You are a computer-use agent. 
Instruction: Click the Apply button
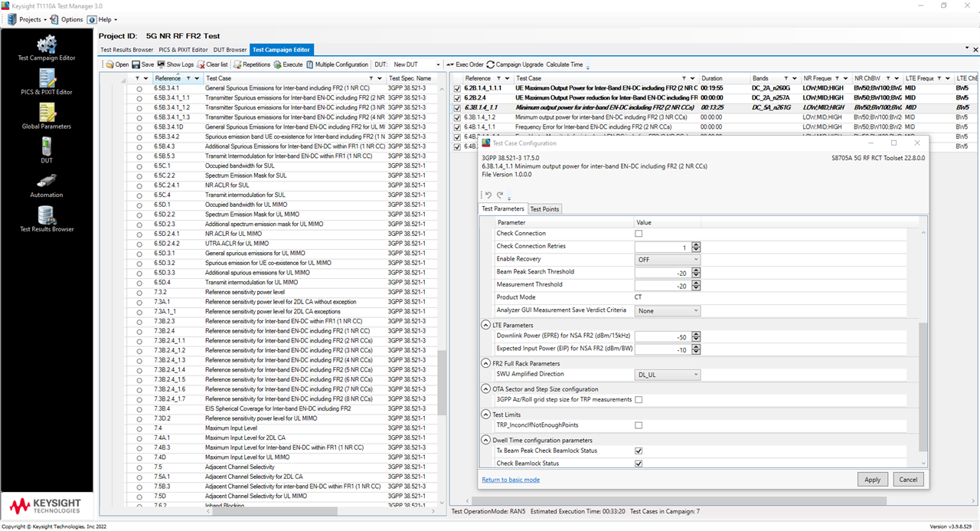coord(873,480)
